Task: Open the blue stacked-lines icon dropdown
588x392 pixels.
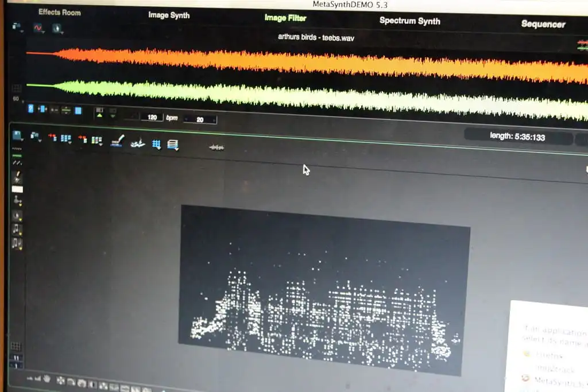Action: [173, 145]
